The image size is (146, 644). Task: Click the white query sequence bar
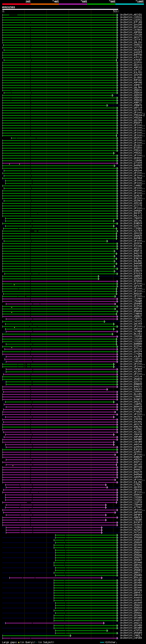point(60,10)
